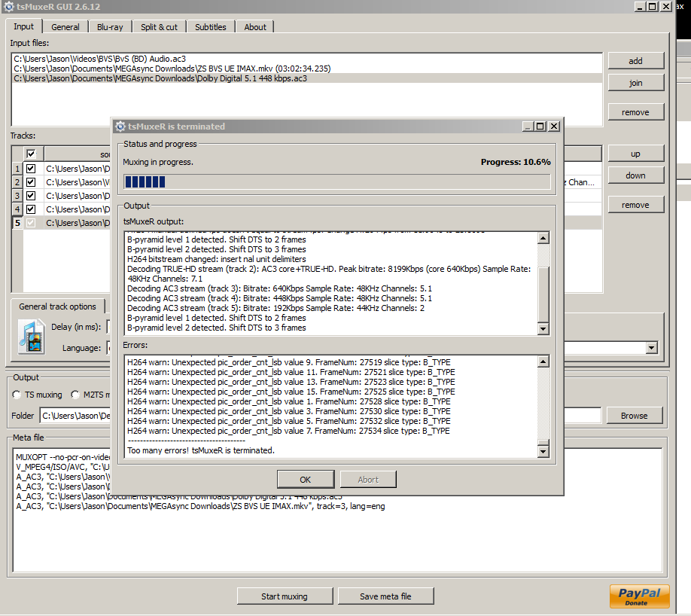Switch to the Input tab
This screenshot has width=691, height=616.
pos(24,26)
